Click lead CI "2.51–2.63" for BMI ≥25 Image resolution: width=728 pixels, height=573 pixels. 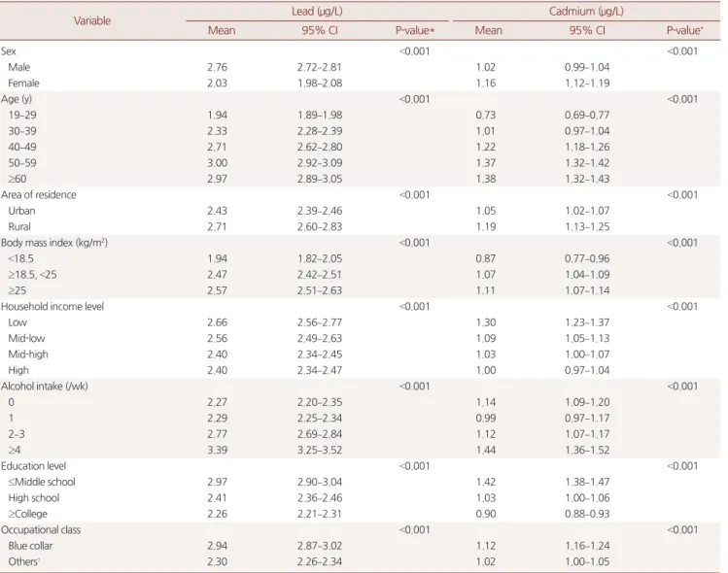pyautogui.click(x=320, y=290)
